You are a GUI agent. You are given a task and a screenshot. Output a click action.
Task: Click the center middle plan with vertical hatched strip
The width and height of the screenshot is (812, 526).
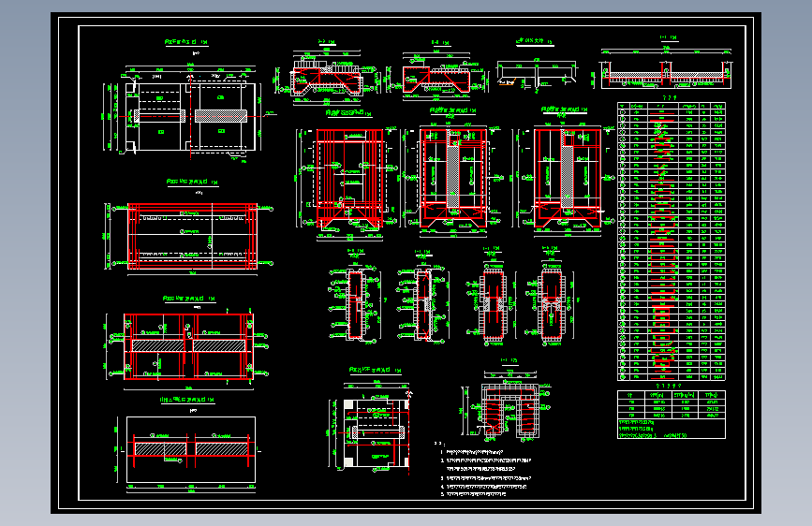pyautogui.click(x=454, y=178)
